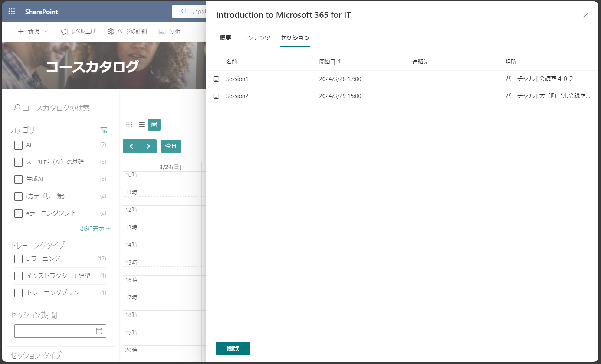Screen dimensions: 601x364
Task: Click location バーチャル | 大手町ビル会議室
Action: click(547, 96)
